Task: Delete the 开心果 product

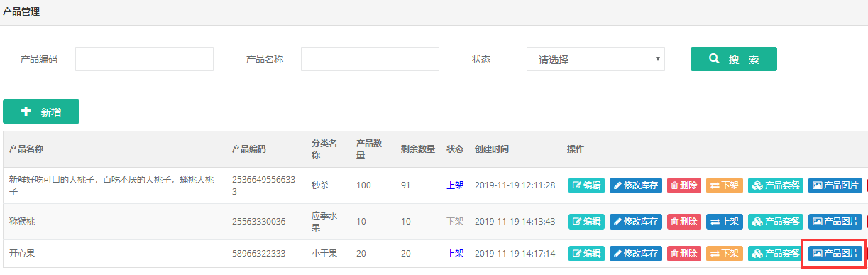Action: point(683,253)
